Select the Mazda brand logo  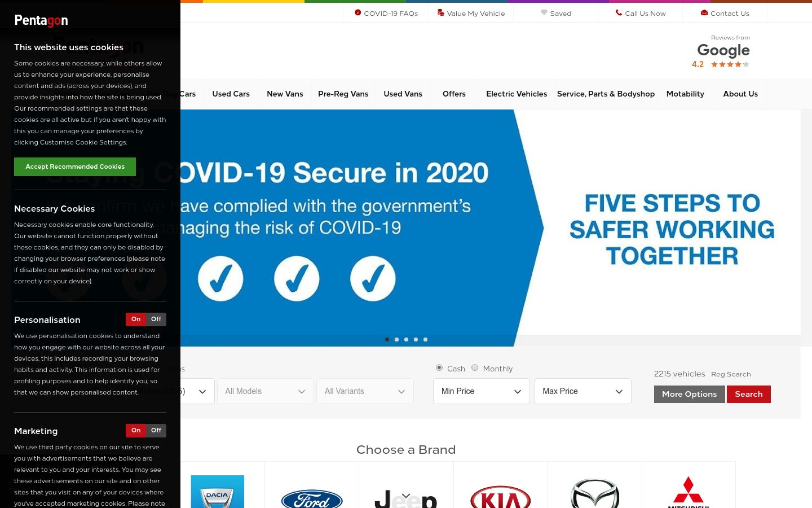595,493
